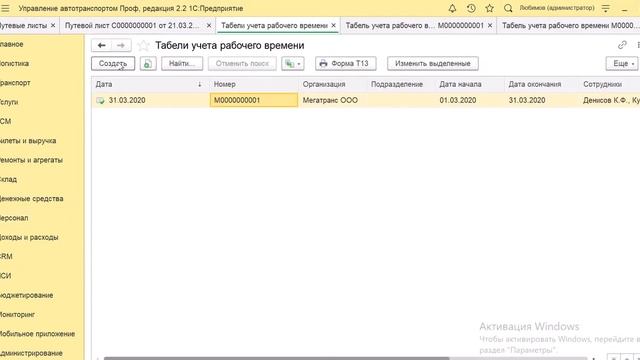Open the create-based-on dropdown
The width and height of the screenshot is (640, 360).
pyautogui.click(x=293, y=64)
